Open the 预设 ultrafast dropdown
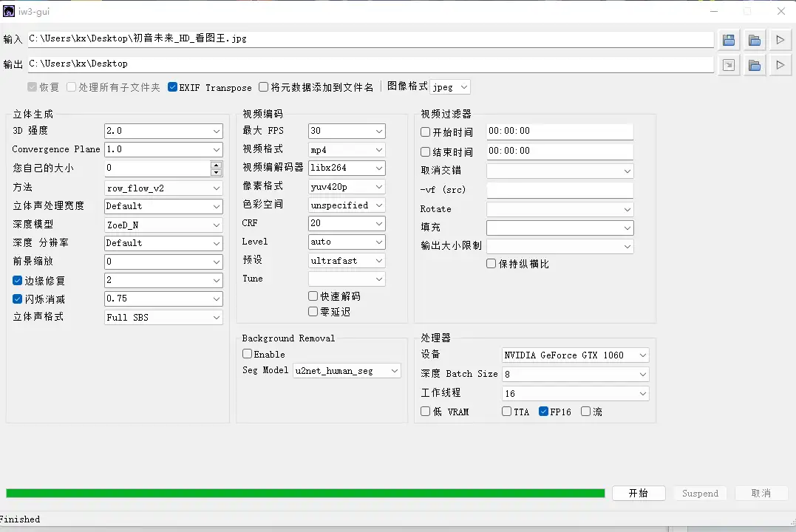 347,260
